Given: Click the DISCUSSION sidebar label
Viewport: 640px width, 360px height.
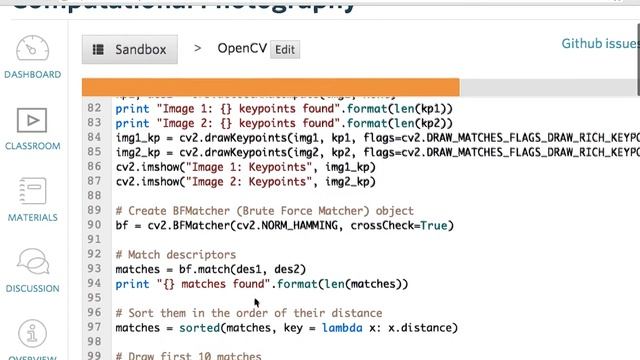Looking at the screenshot, I should coord(33,289).
